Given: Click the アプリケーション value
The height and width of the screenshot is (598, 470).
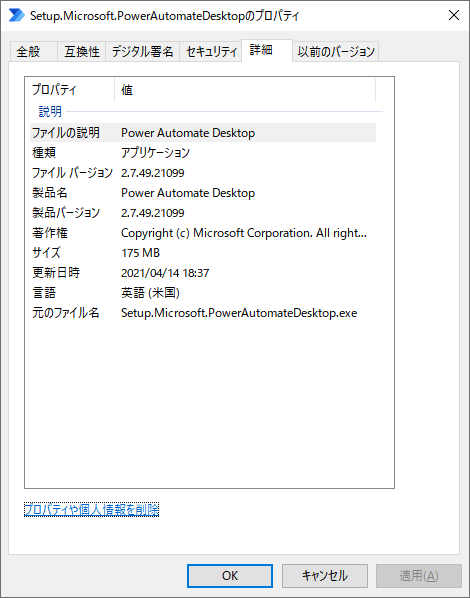Looking at the screenshot, I should 155,153.
